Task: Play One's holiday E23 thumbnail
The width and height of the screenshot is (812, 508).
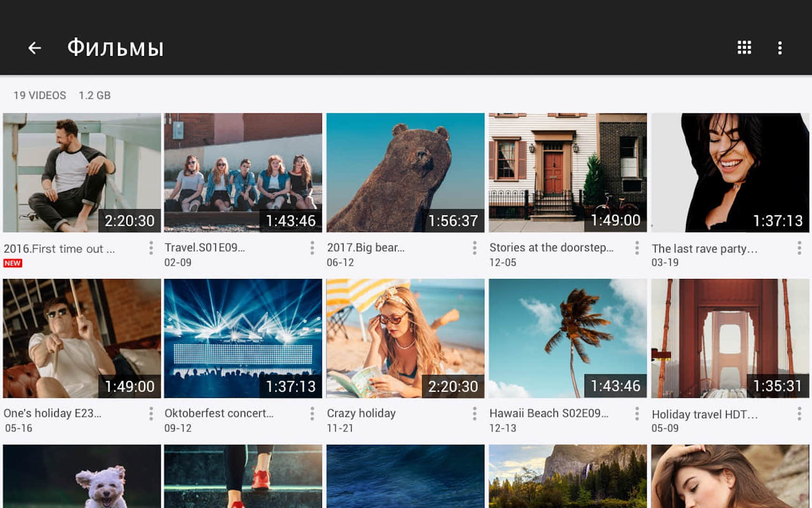Action: pos(82,339)
